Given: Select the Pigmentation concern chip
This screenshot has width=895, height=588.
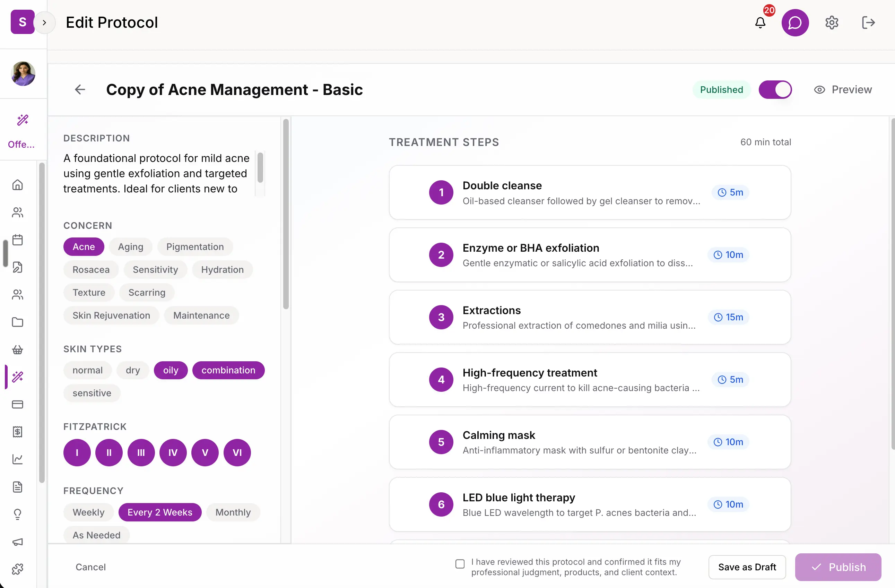Looking at the screenshot, I should coord(195,247).
